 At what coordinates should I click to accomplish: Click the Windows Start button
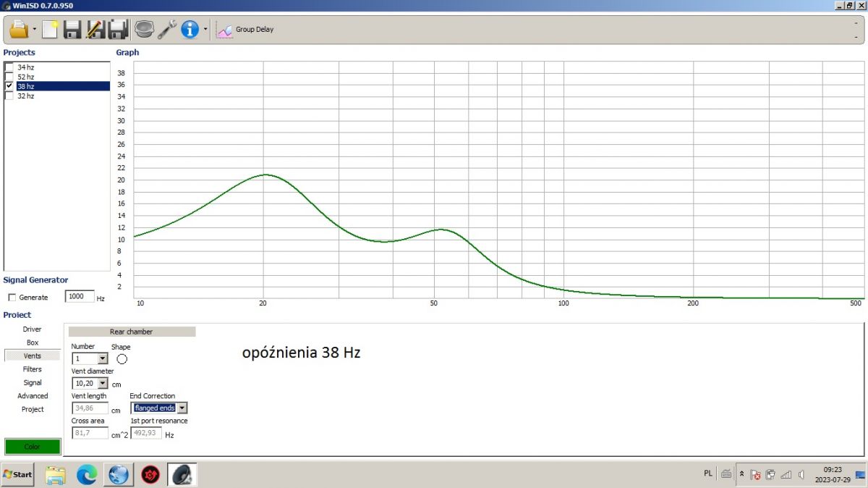17,474
